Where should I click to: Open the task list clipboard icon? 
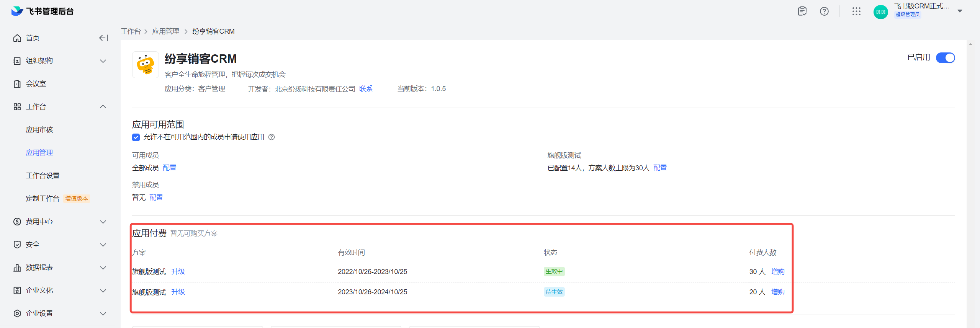tap(802, 11)
